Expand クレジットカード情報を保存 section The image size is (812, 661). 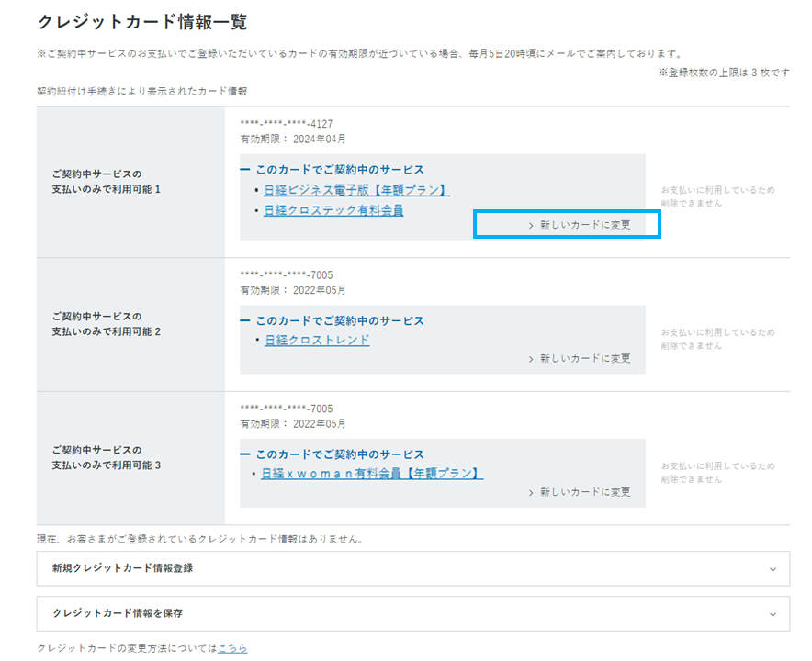(412, 614)
